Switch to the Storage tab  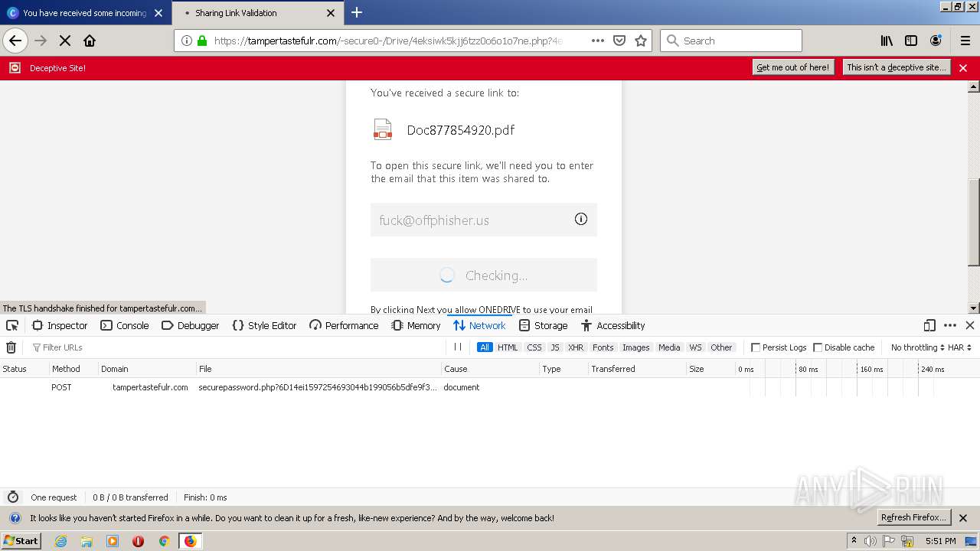[543, 325]
